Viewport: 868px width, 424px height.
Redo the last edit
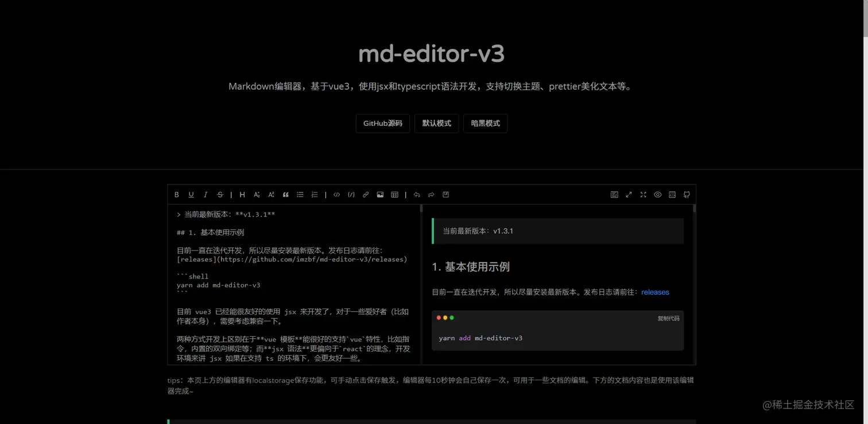coord(431,195)
